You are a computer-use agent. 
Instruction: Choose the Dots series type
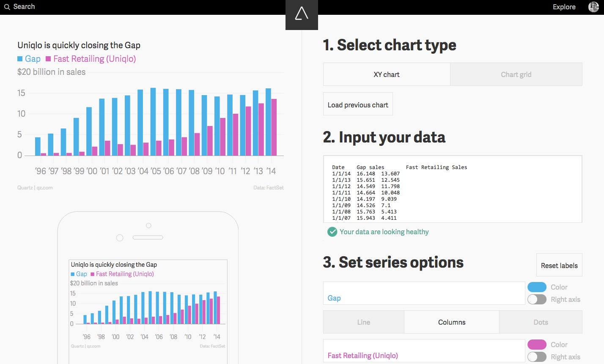[x=541, y=322]
